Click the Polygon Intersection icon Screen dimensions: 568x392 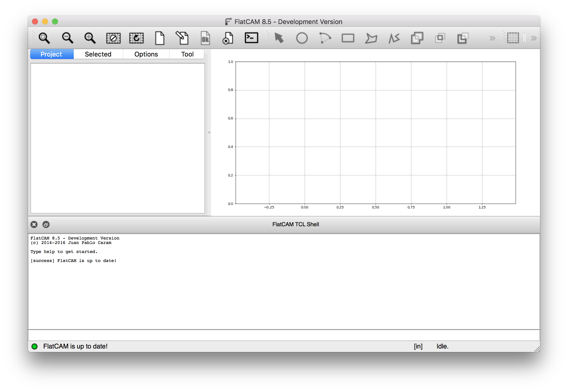440,38
